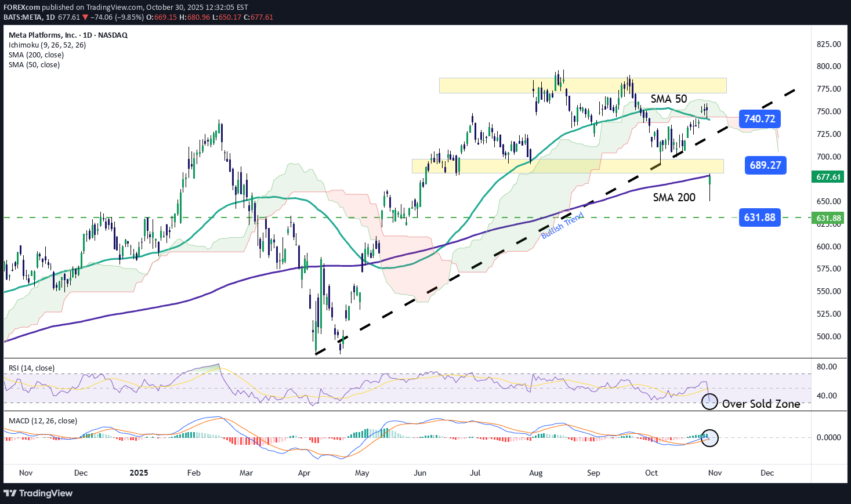Toggle visibility of the Ichimoku indicator
The width and height of the screenshot is (851, 504).
[x=46, y=45]
